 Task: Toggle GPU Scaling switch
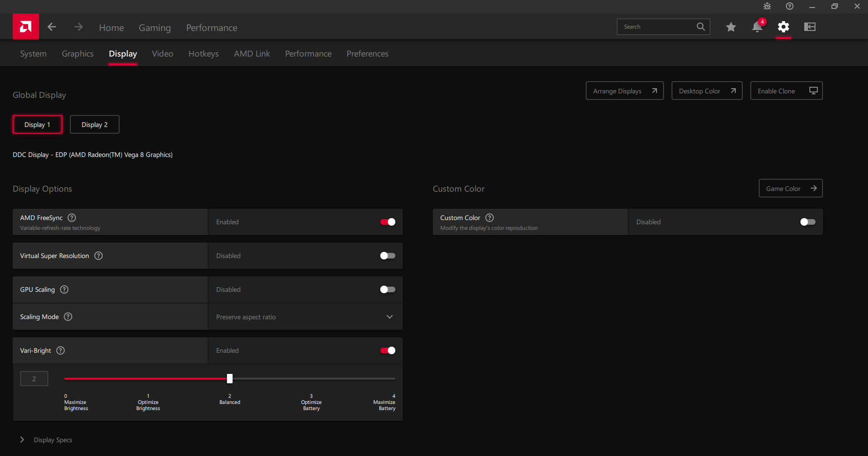(388, 289)
